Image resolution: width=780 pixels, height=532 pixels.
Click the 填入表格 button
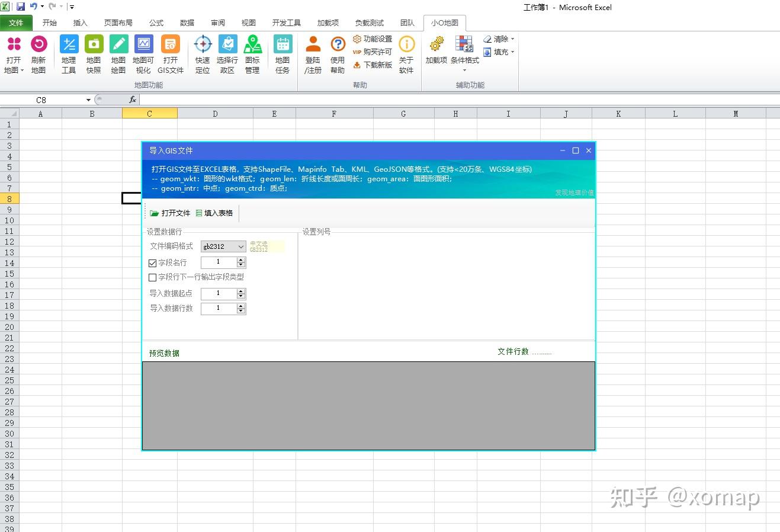pyautogui.click(x=214, y=213)
